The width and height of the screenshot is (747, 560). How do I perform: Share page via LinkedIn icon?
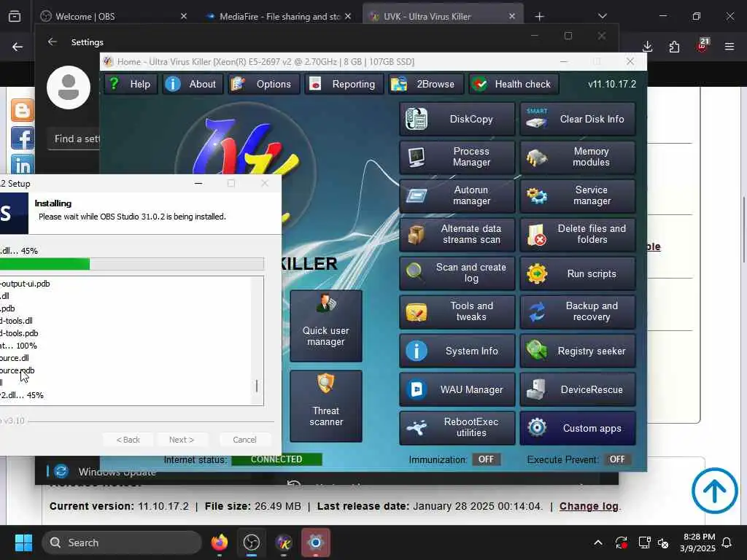click(x=23, y=165)
